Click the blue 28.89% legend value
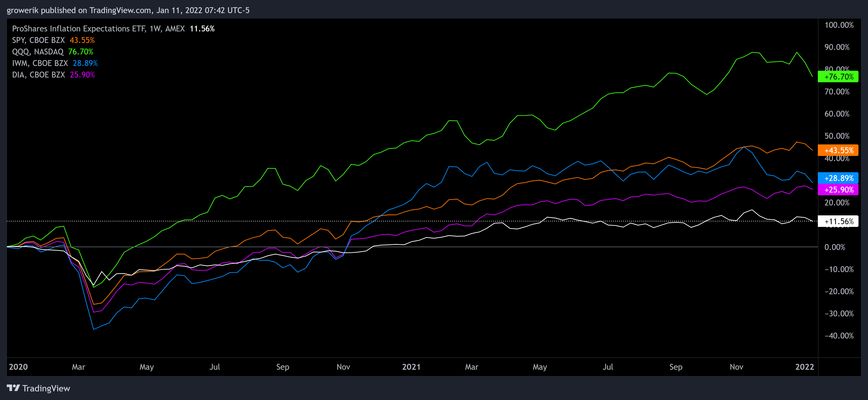 [x=85, y=63]
